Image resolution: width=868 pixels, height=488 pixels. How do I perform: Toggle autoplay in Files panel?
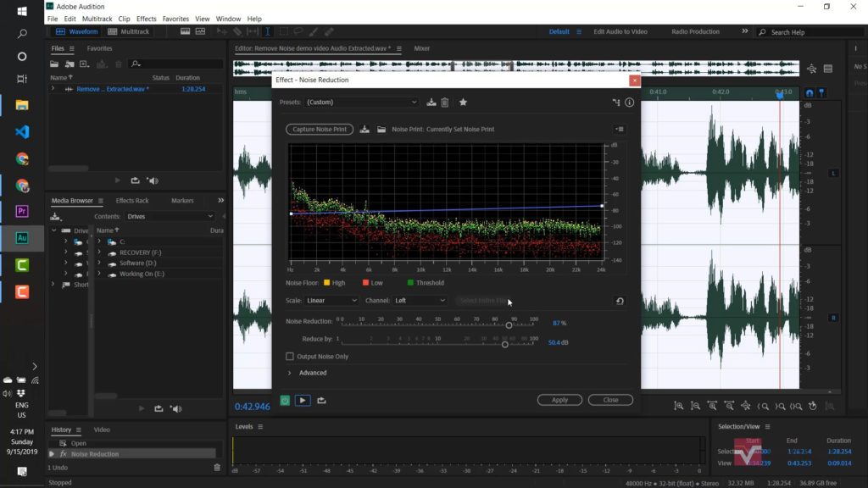pos(153,180)
